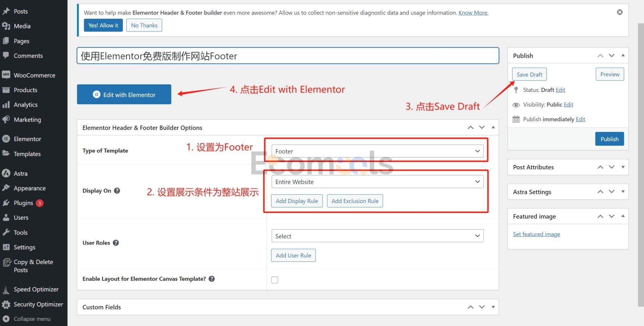The width and height of the screenshot is (644, 326).
Task: Click the Plugins plug icon
Action: coord(6,203)
